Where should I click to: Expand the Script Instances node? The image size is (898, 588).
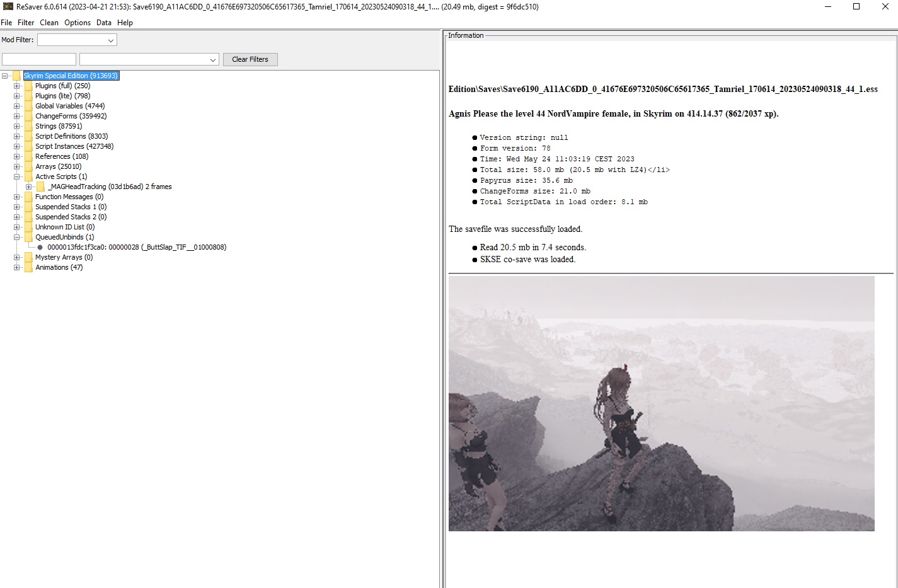[x=17, y=146]
